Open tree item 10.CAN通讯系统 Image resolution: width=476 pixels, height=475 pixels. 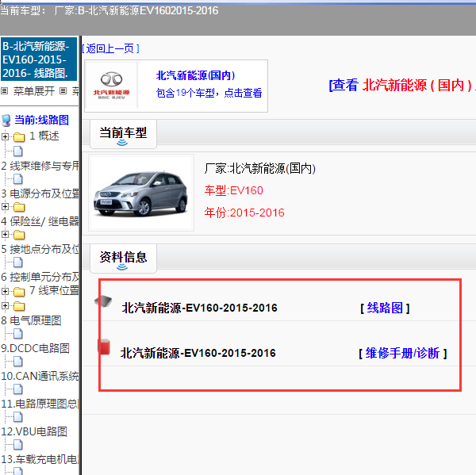pyautogui.click(x=40, y=376)
